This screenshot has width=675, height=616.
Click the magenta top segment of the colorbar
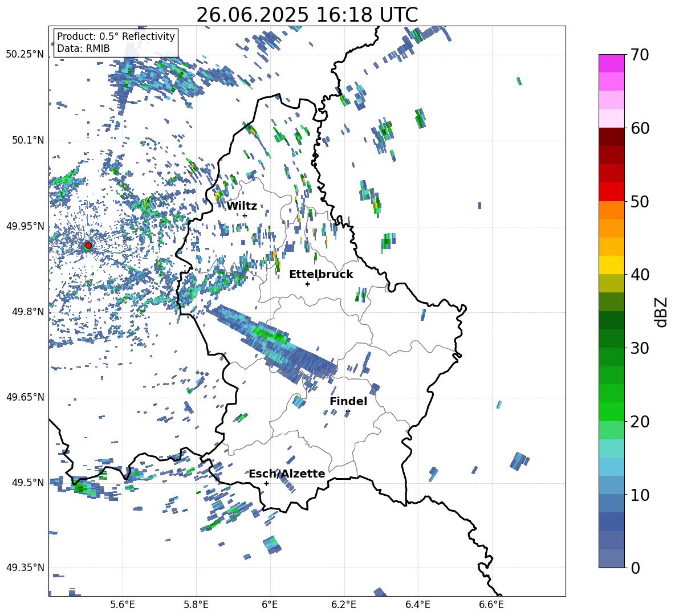pyautogui.click(x=611, y=63)
